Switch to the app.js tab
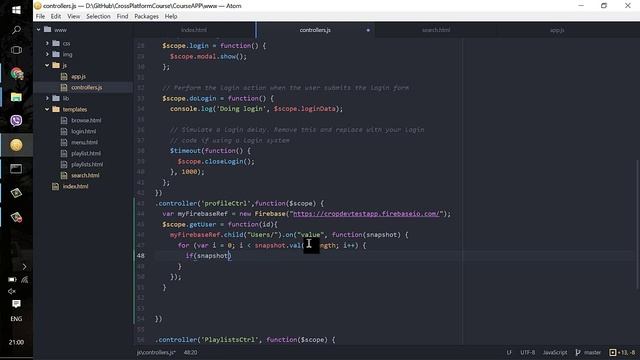The height and width of the screenshot is (360, 640). (557, 30)
